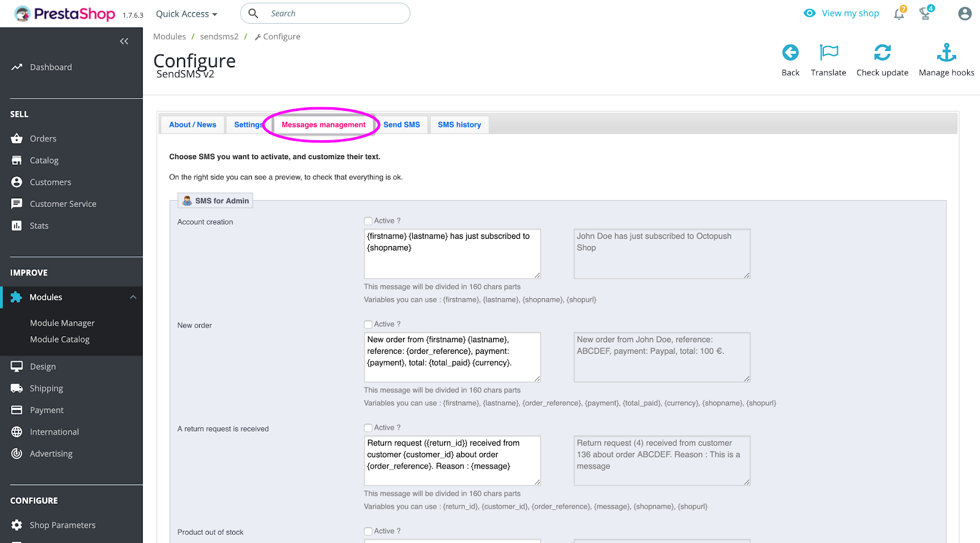980x543 pixels.
Task: Open the SMS history tab
Action: click(x=459, y=125)
